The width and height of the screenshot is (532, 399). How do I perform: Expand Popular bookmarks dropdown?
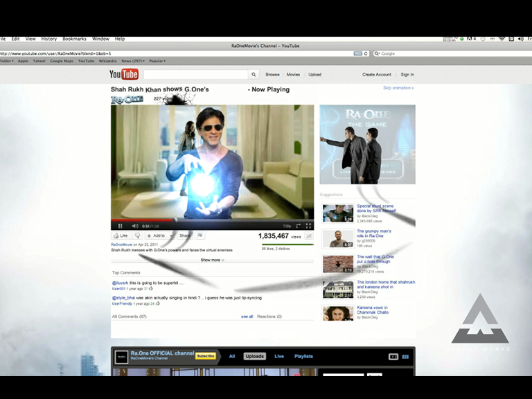(157, 61)
